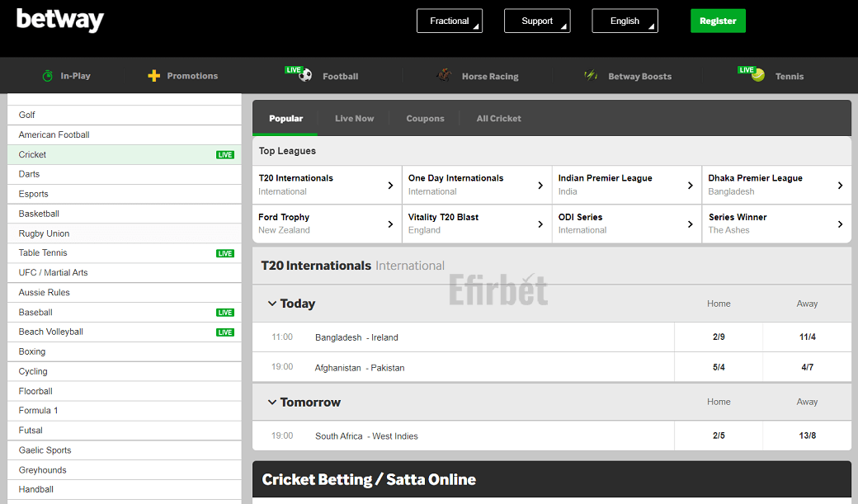The width and height of the screenshot is (858, 504).
Task: Bet on Afghanistan home odds 5/4
Action: [x=719, y=367]
